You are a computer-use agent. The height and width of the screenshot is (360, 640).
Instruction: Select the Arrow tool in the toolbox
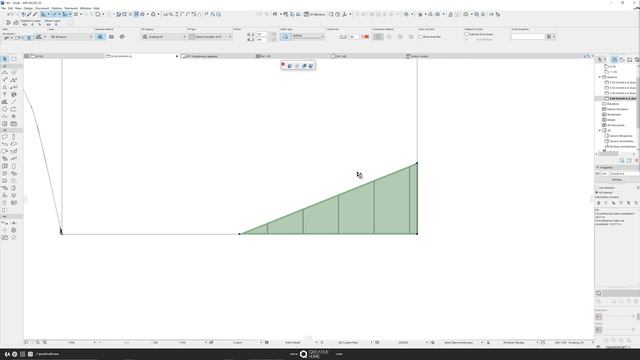(5, 59)
